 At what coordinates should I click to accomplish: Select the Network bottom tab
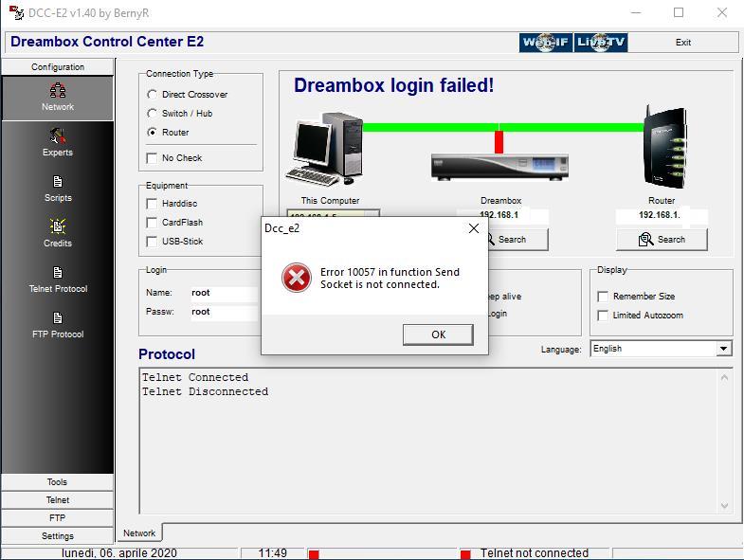(139, 533)
